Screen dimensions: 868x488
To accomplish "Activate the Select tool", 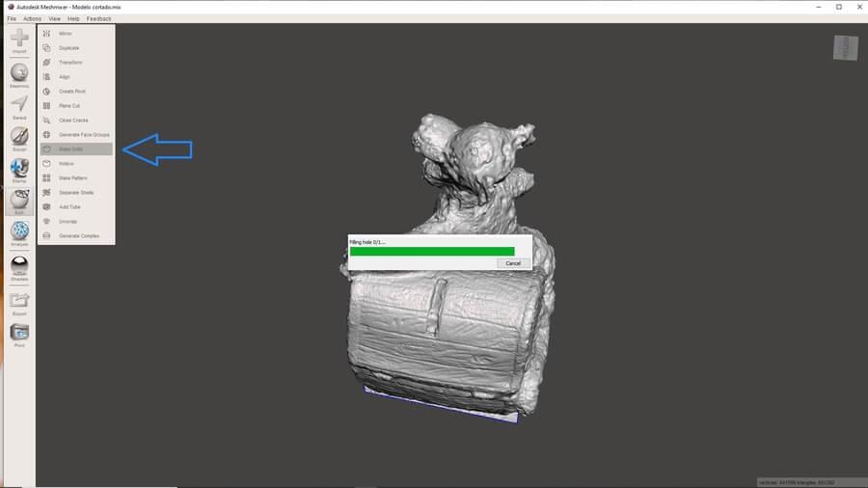I will click(19, 107).
